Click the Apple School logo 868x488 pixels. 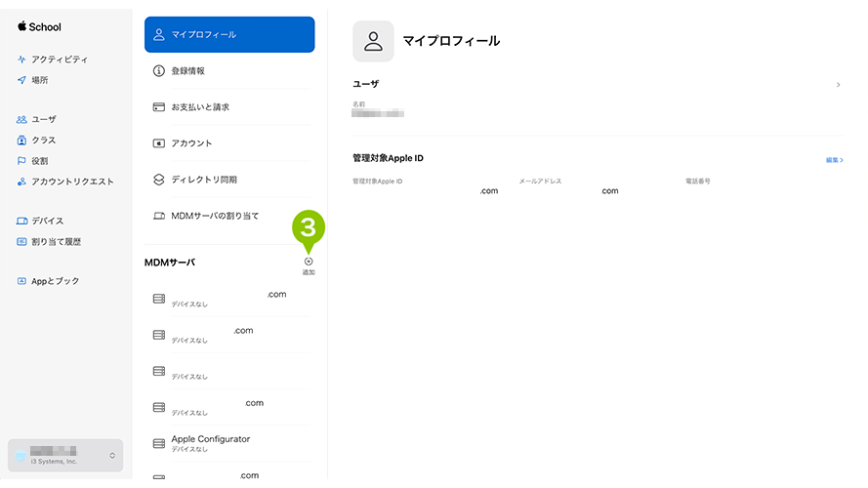point(39,26)
